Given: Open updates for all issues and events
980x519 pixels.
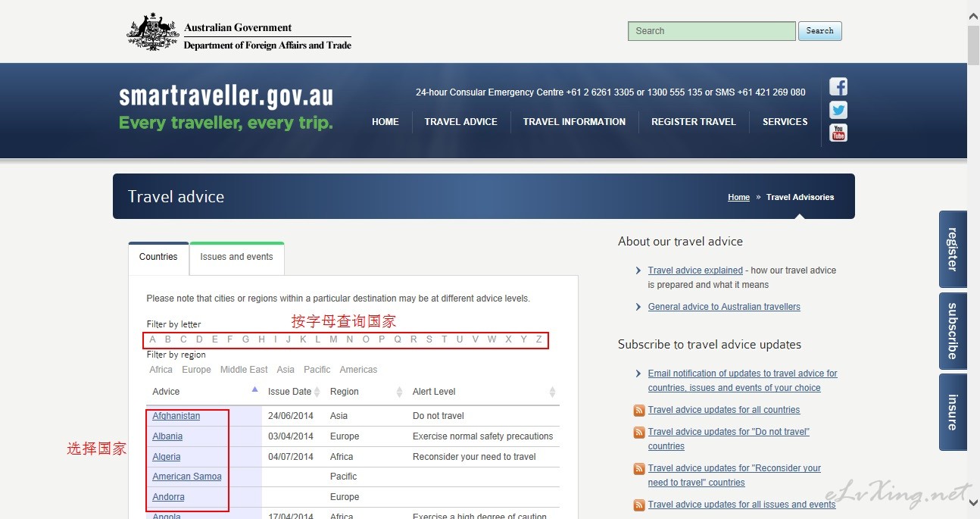Looking at the screenshot, I should click(x=742, y=505).
